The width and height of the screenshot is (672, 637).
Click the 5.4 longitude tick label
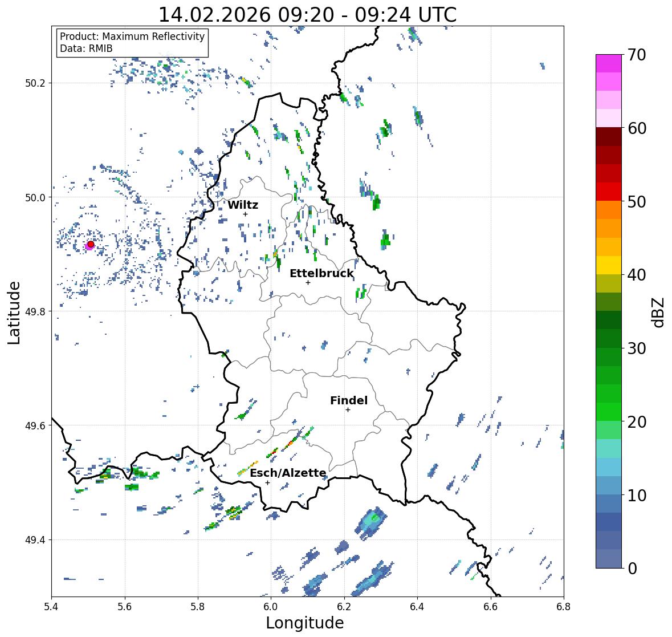click(x=52, y=606)
